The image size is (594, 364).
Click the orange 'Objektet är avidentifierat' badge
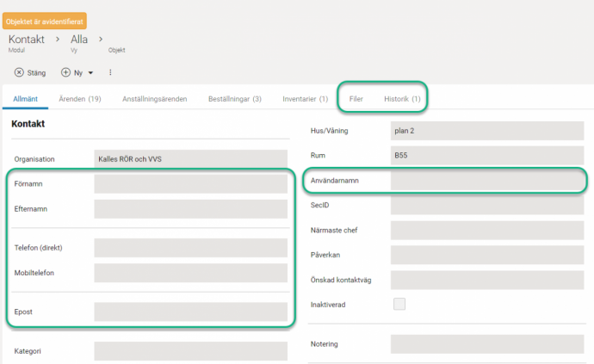pos(44,21)
